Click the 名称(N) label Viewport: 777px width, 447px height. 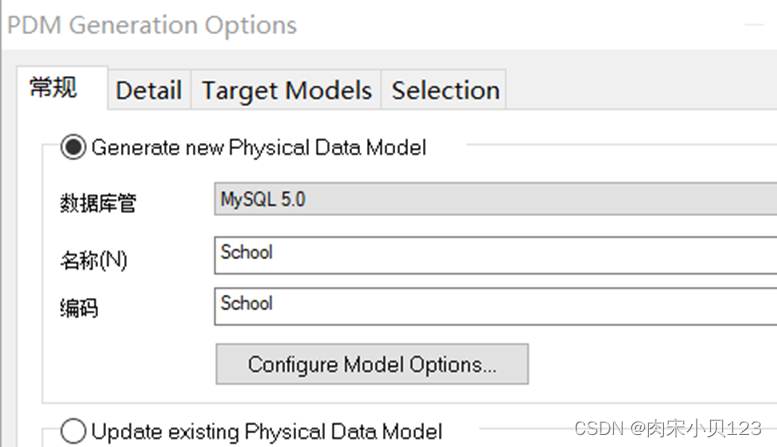click(x=94, y=260)
